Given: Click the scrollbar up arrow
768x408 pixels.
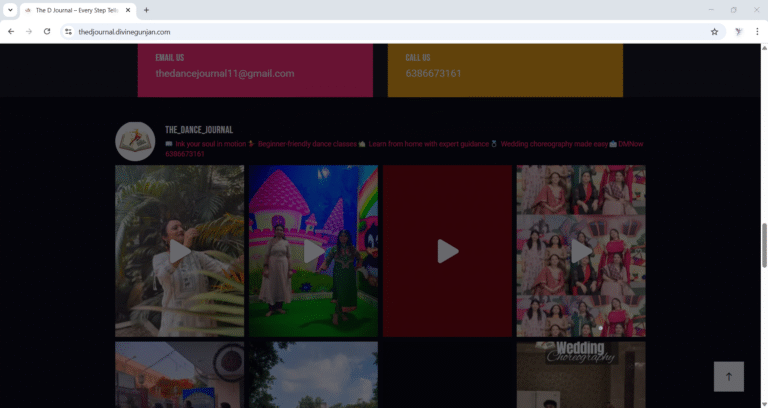Looking at the screenshot, I should pos(764,48).
